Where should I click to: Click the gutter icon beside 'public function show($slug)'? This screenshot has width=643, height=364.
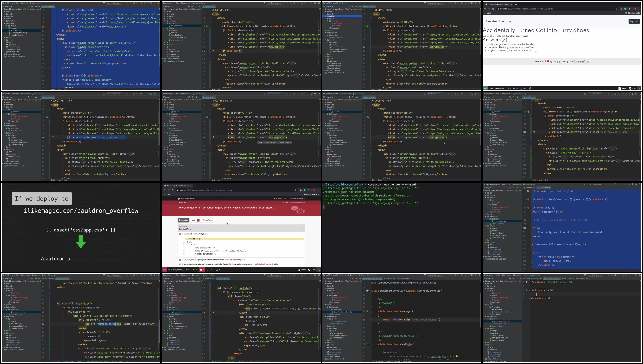tap(368, 344)
